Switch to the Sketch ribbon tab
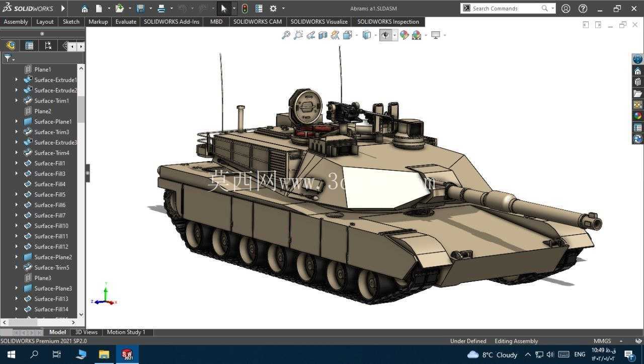 [x=71, y=22]
